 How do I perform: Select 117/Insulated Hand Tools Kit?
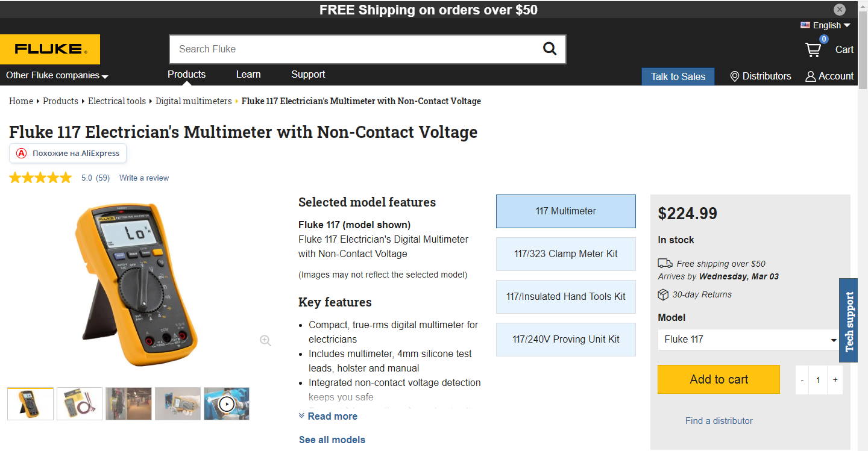point(566,297)
